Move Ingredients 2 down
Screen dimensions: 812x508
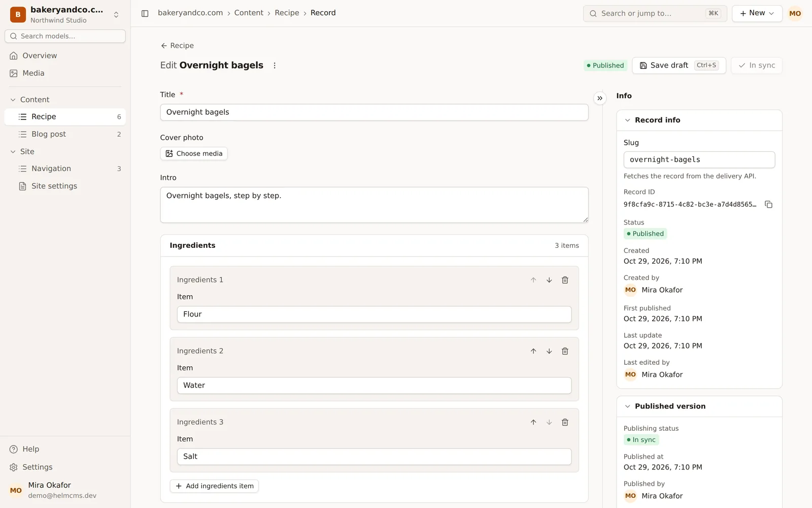point(549,351)
